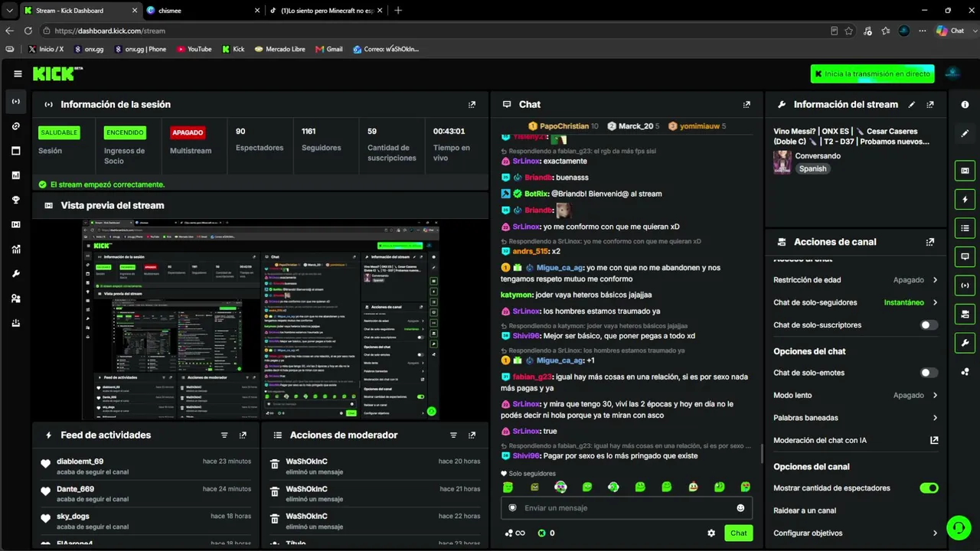Screen dimensions: 980x551
Task: Click the chat panel scrollbar
Action: pos(761,453)
